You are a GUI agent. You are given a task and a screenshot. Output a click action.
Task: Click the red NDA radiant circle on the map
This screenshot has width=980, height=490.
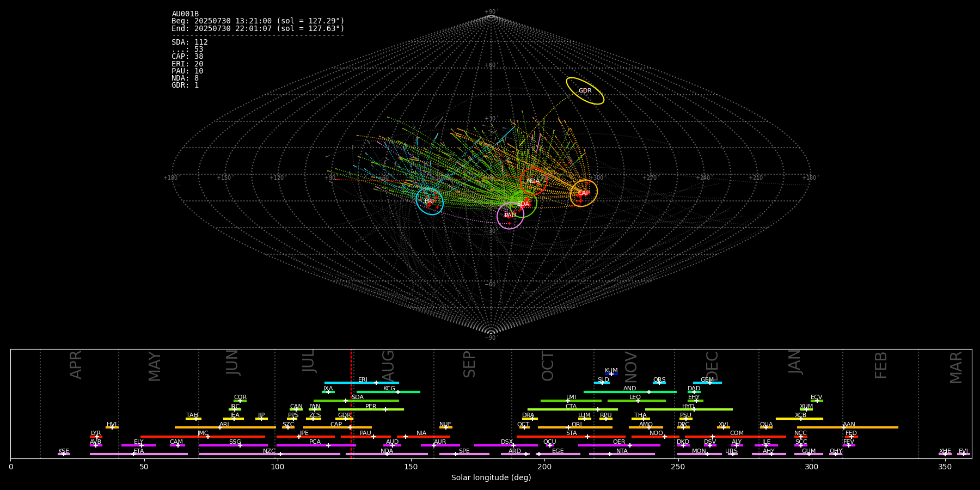click(534, 181)
